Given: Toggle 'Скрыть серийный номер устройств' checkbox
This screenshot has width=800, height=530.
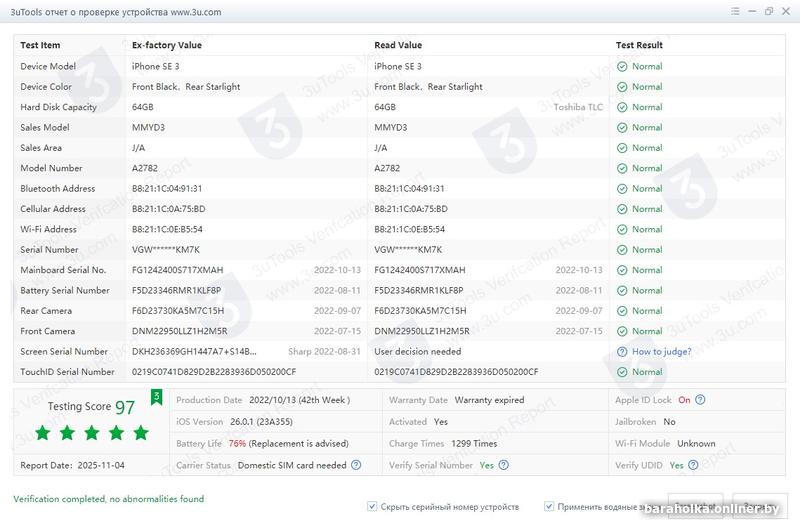Looking at the screenshot, I should [372, 507].
